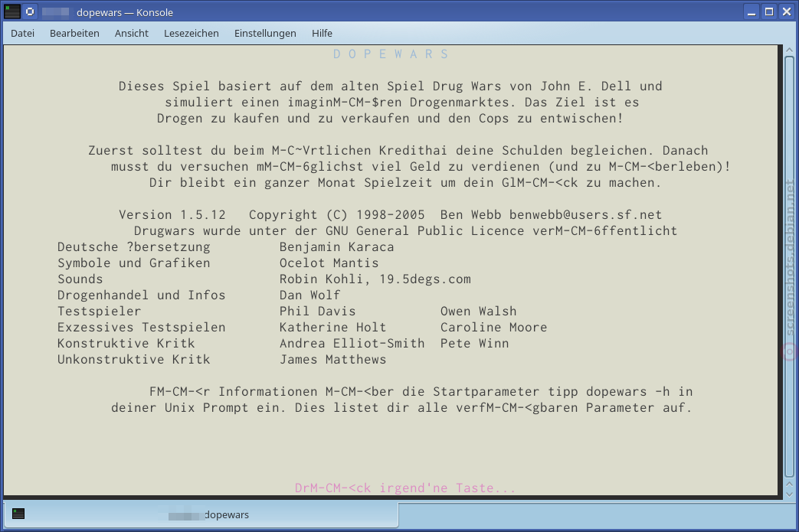
Task: Click the name 'Dan Wolf'
Action: pos(309,295)
